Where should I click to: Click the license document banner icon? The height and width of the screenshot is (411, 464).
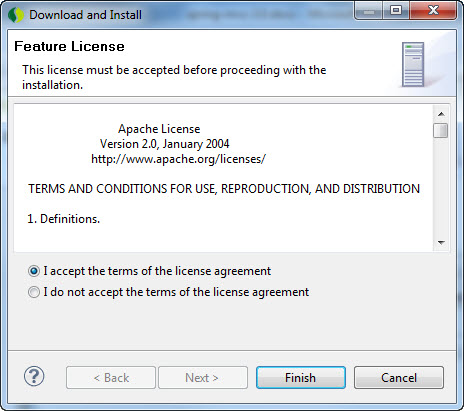(413, 64)
